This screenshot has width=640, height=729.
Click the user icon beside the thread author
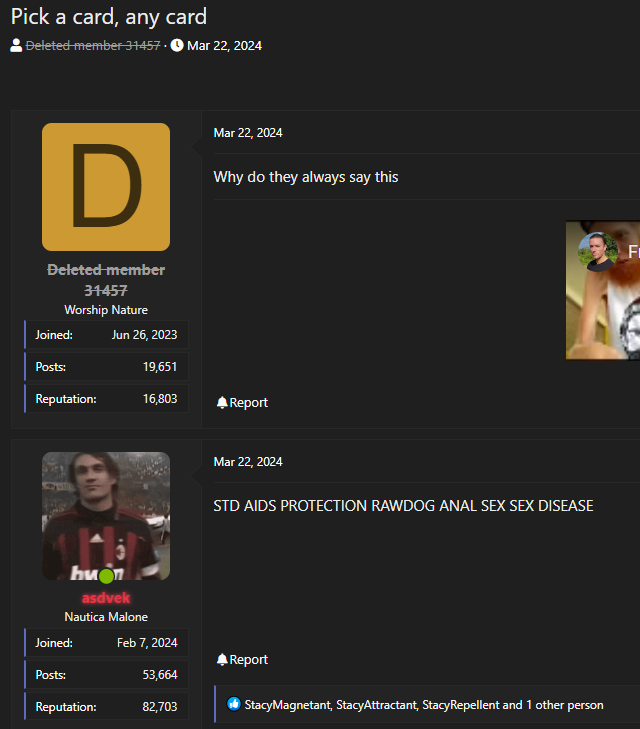click(x=16, y=45)
